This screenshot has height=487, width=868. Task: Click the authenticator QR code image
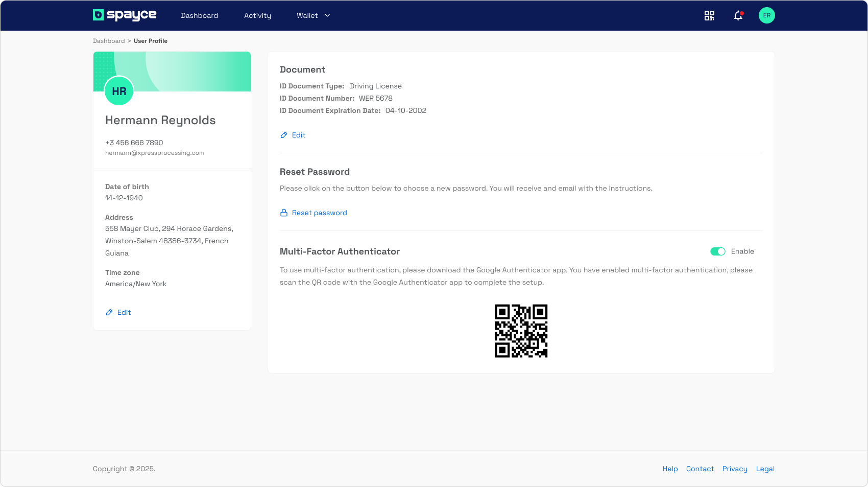tap(521, 331)
